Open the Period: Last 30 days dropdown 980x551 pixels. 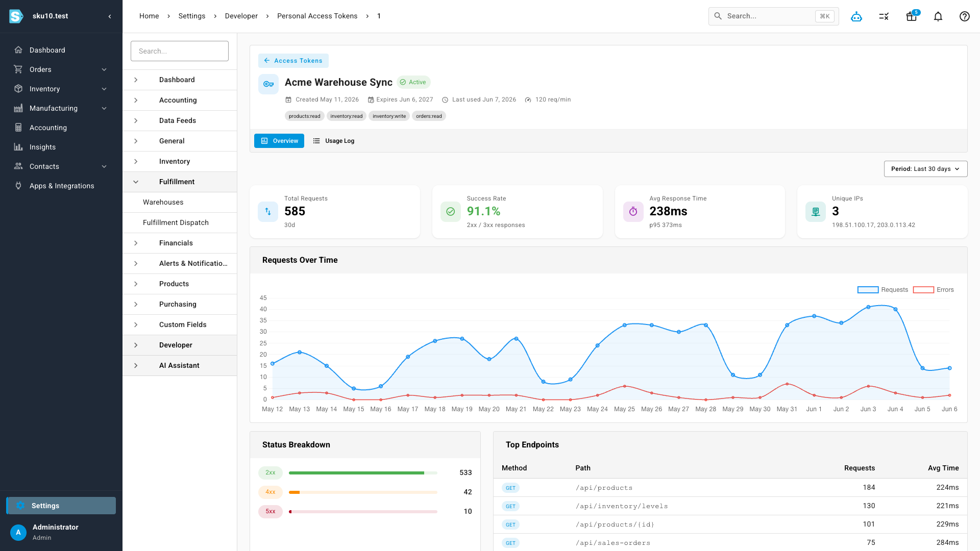(925, 169)
